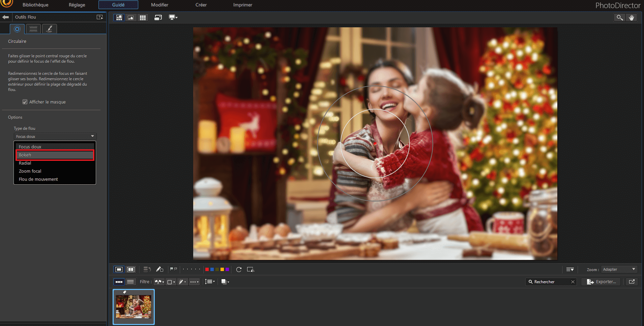This screenshot has height=326, width=644.
Task: Open the secondary monitor display dropdown
Action: click(x=173, y=18)
